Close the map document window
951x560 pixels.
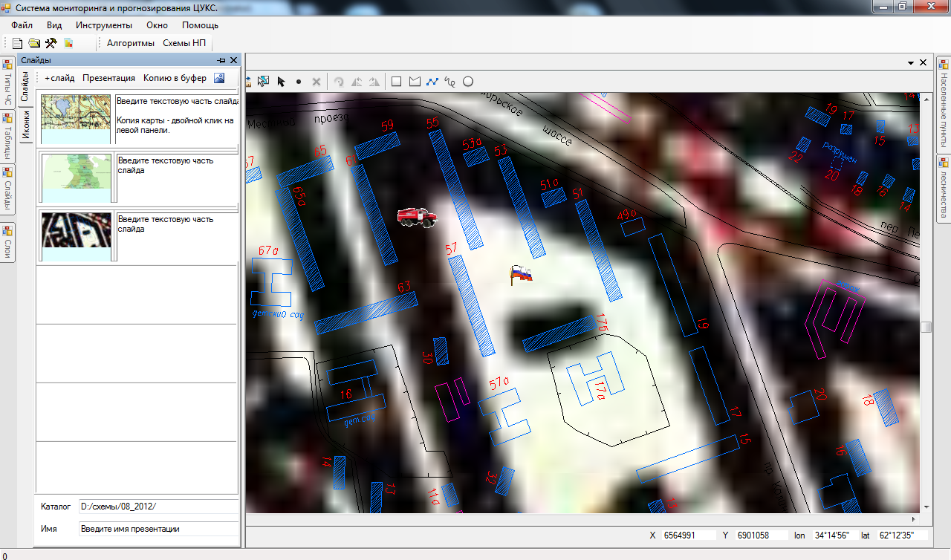coord(924,62)
